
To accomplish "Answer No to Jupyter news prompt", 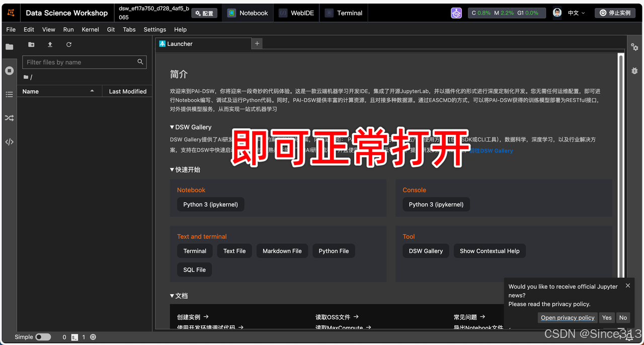I will click(x=623, y=317).
